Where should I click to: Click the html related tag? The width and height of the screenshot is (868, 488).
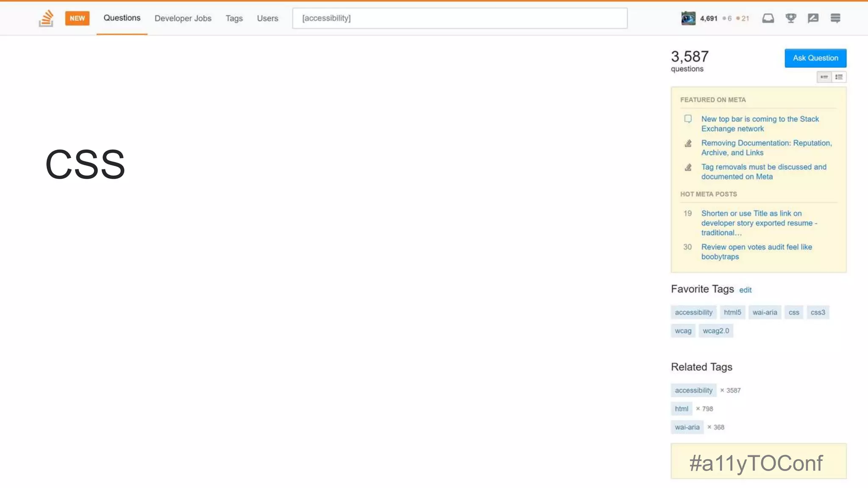pyautogui.click(x=681, y=409)
